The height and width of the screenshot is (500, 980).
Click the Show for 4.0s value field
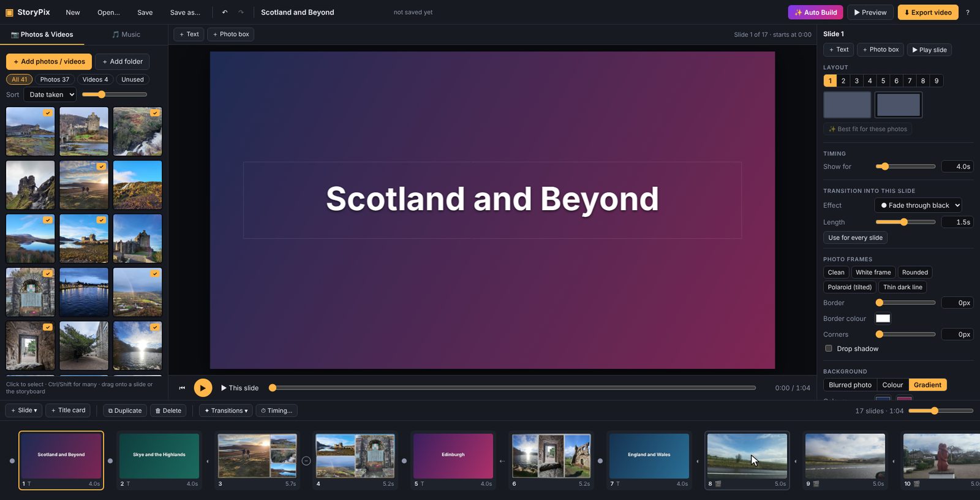point(957,167)
